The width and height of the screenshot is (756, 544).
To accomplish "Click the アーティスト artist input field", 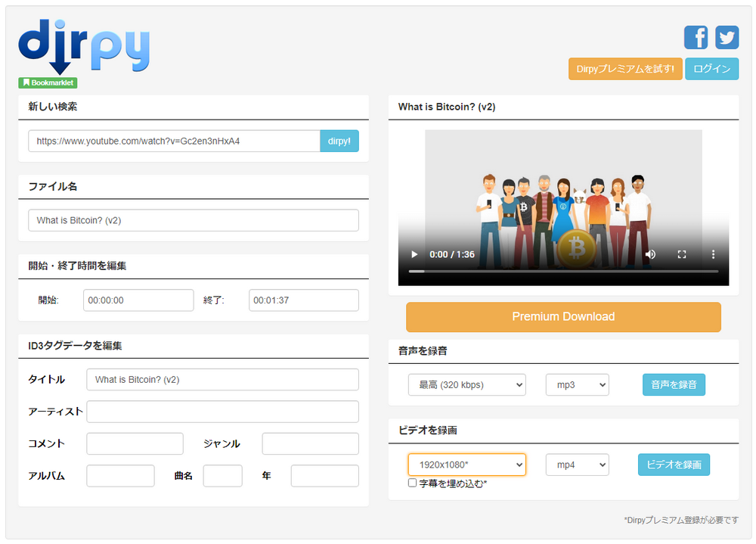I will coord(222,412).
